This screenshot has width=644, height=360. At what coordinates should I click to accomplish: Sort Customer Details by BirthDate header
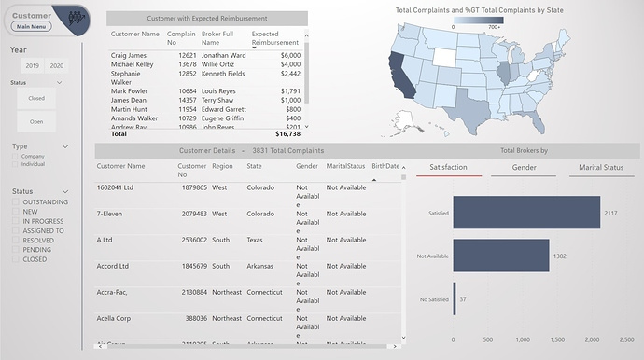(x=385, y=166)
